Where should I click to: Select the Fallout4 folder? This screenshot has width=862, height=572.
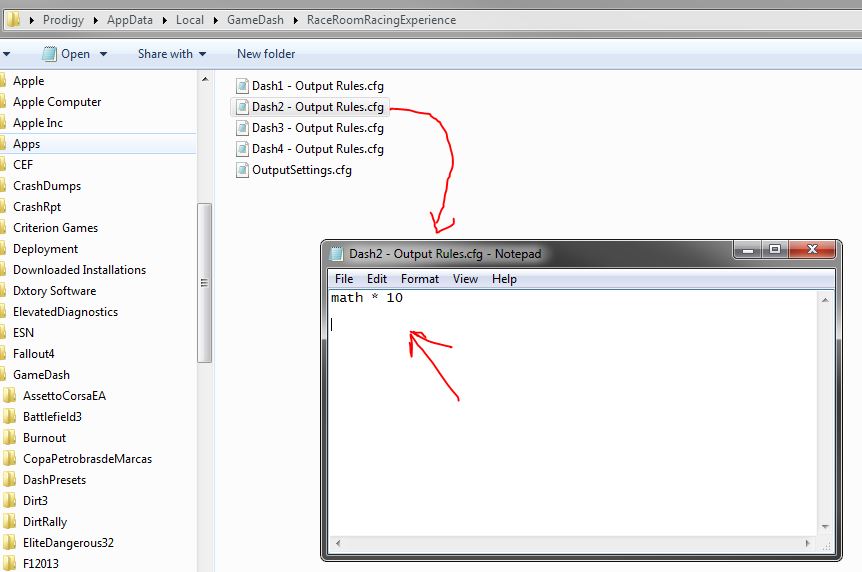(34, 354)
